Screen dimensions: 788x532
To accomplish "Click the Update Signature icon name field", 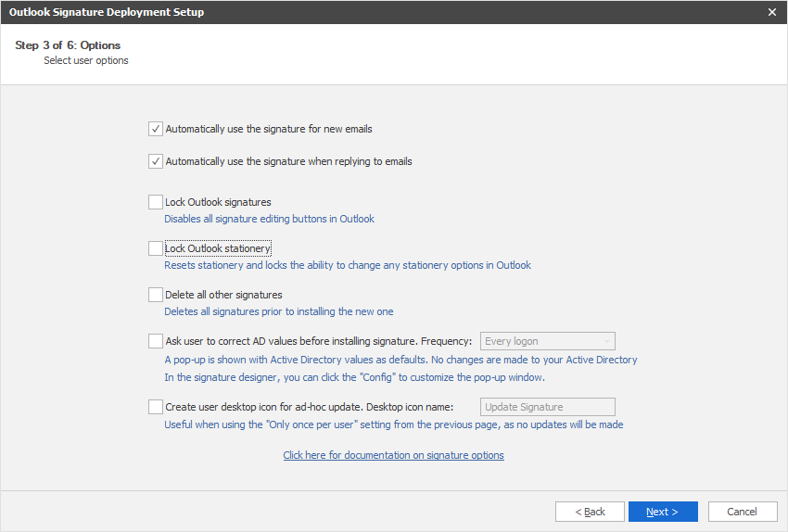I will click(x=548, y=407).
